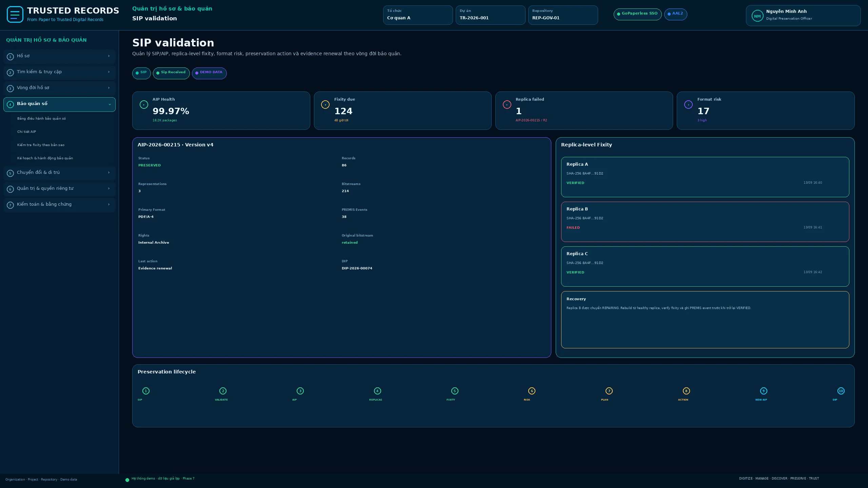Open the Replica A fixity card

point(705,177)
